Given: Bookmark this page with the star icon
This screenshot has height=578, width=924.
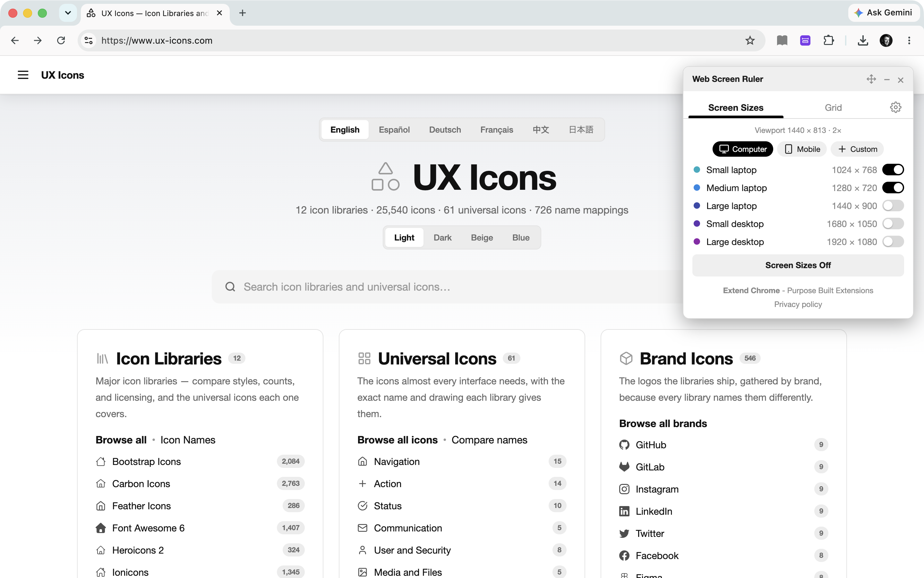Looking at the screenshot, I should click(x=750, y=40).
